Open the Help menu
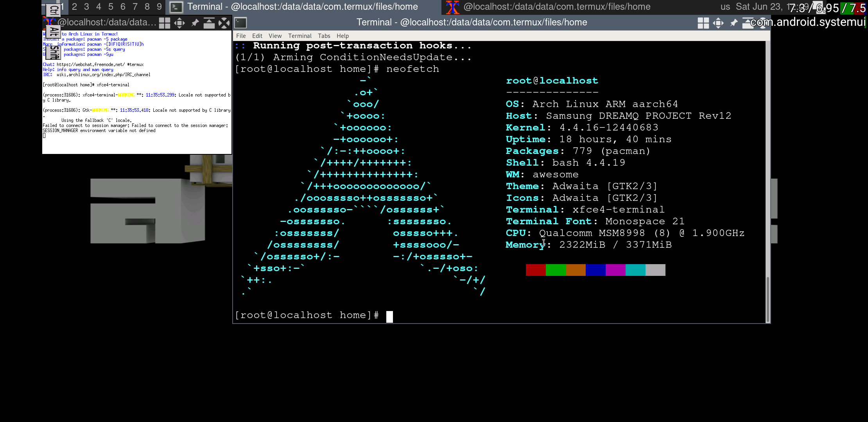This screenshot has width=868, height=422. (343, 36)
